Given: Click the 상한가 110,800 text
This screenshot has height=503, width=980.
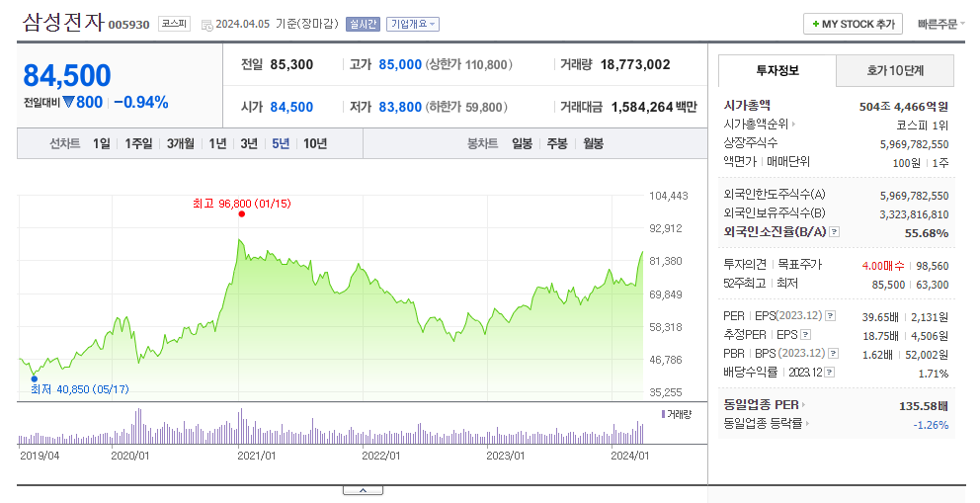Looking at the screenshot, I should point(468,64).
